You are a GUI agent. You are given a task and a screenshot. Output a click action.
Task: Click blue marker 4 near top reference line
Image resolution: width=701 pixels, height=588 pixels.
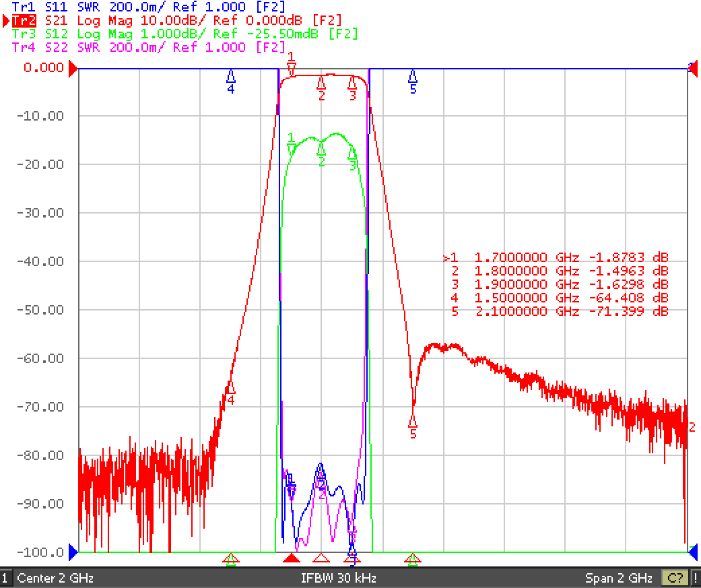231,77
